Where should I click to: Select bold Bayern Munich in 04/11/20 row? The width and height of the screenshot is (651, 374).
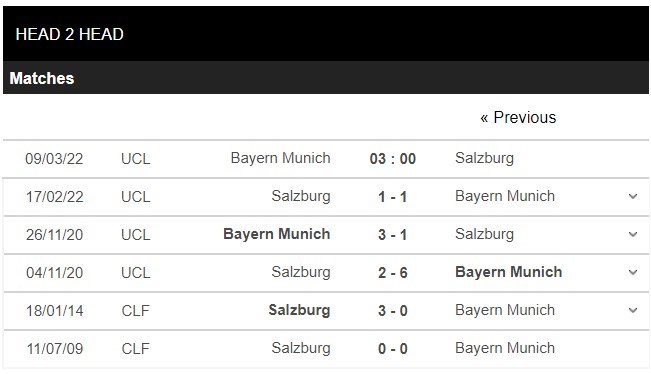[x=509, y=272]
